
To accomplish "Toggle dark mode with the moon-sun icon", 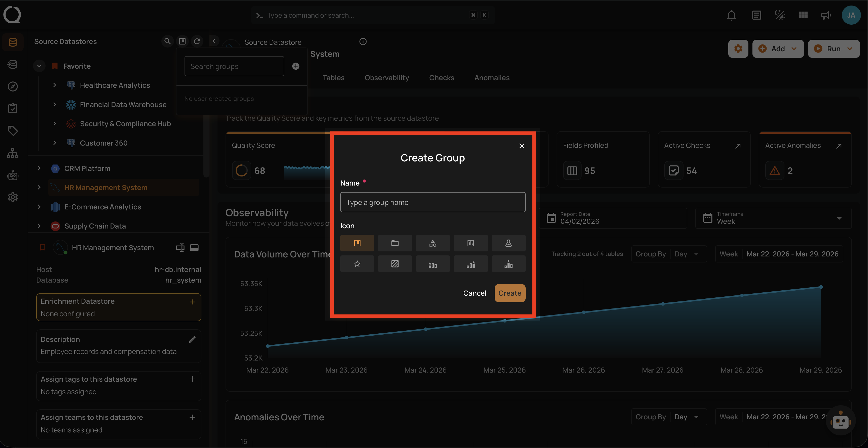I will (779, 15).
